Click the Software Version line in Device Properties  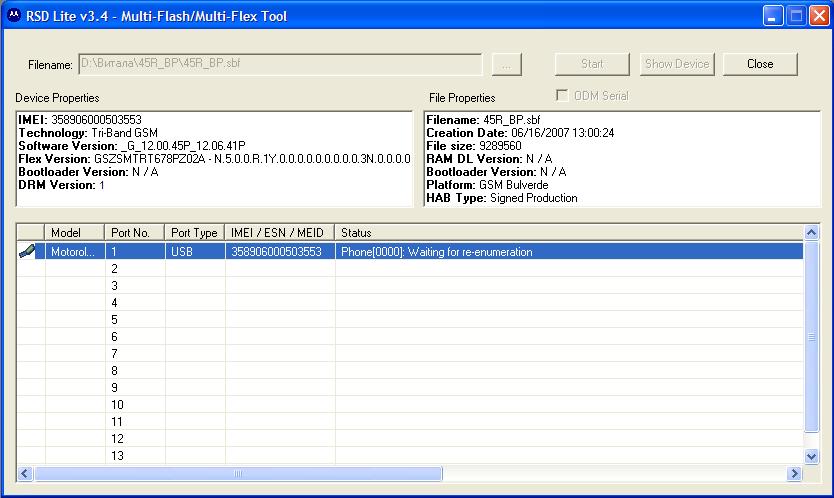pos(132,146)
